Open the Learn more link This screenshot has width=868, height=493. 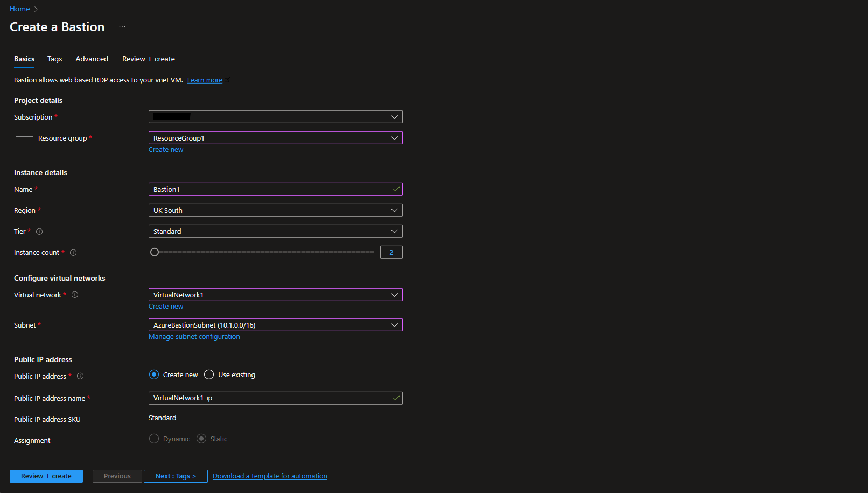[205, 80]
